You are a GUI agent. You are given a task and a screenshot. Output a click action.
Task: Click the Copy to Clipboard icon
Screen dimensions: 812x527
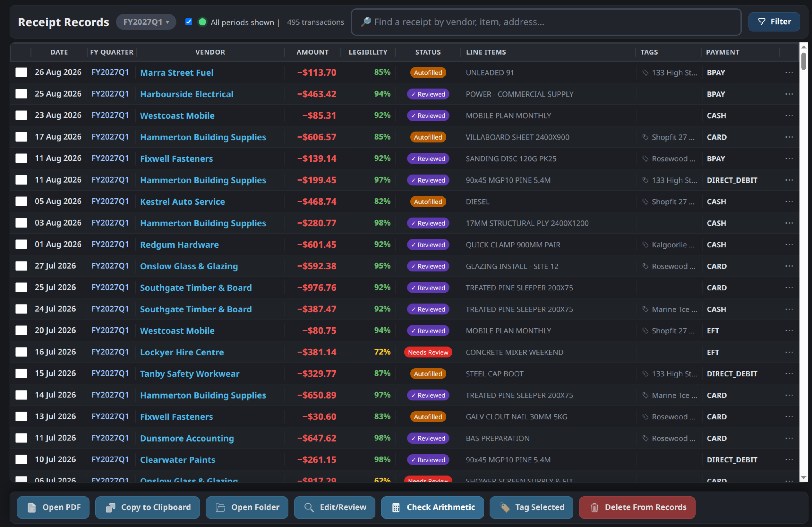(110, 507)
